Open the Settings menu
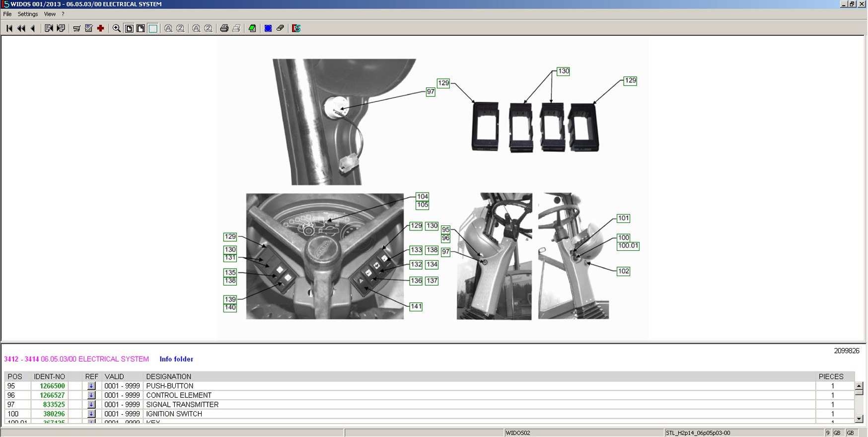868x437 pixels. pyautogui.click(x=28, y=14)
